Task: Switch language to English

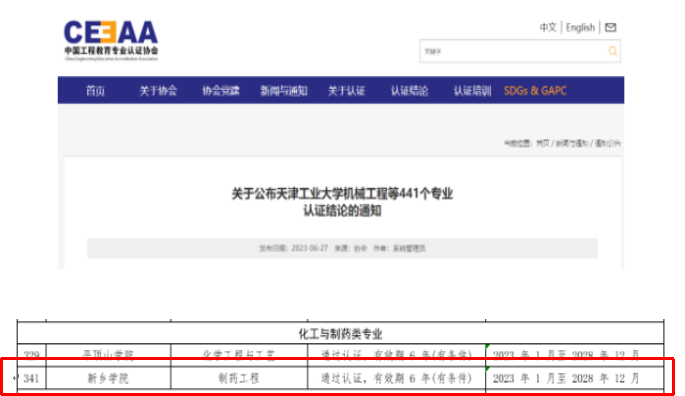Action: tap(580, 28)
